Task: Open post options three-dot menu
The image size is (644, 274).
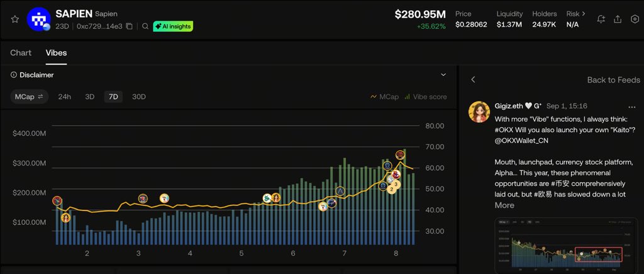Action: pos(631,107)
